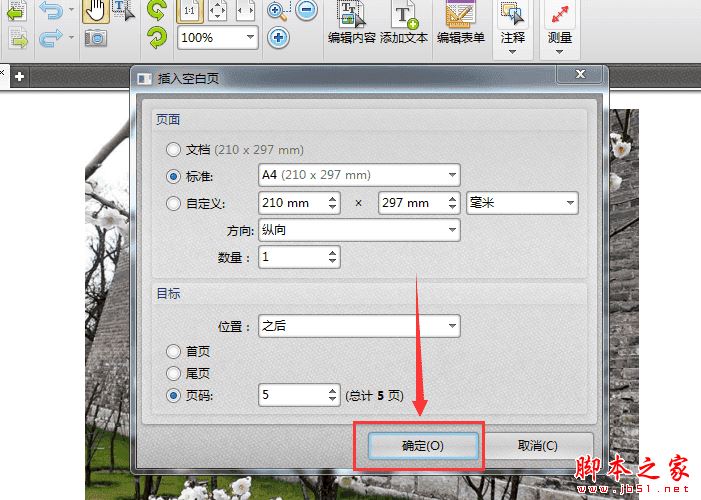Screen dimensions: 701x500
Task: Open the 位置 position dropdown
Action: 359,326
